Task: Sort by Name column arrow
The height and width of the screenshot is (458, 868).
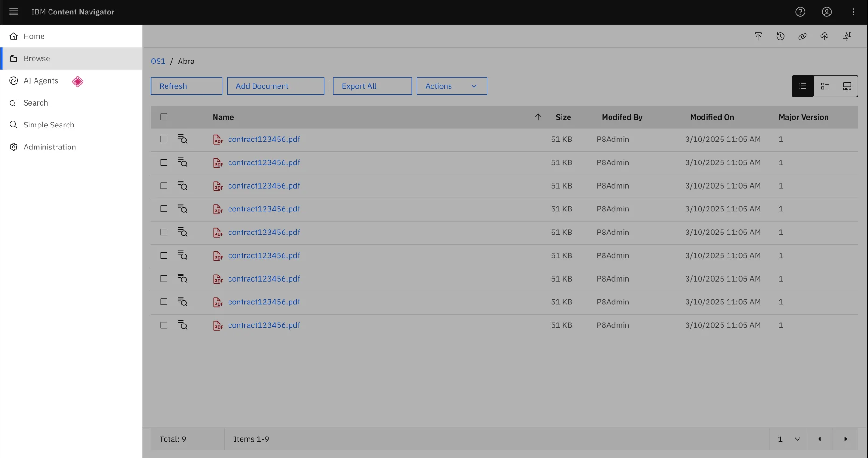Action: tap(538, 117)
